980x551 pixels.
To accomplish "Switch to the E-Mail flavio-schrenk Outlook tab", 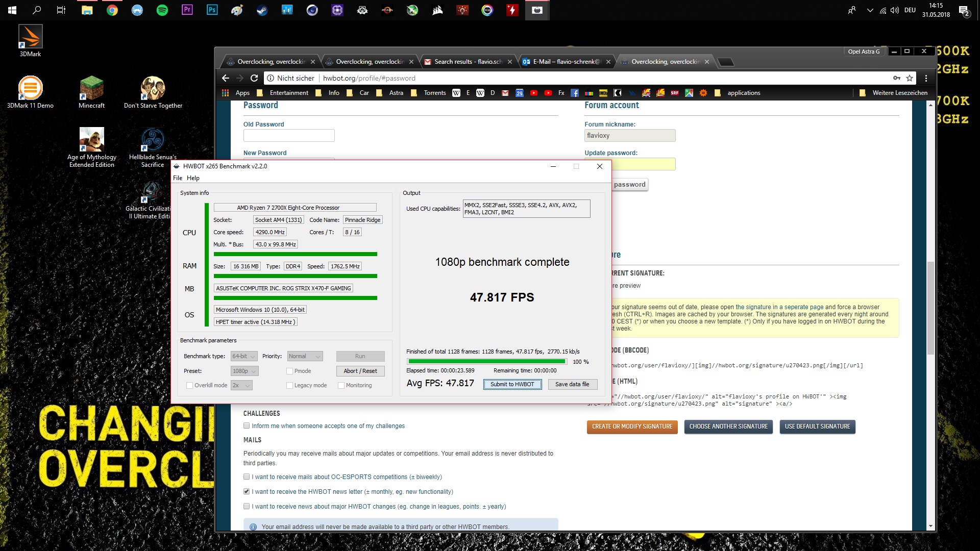I will tap(567, 62).
